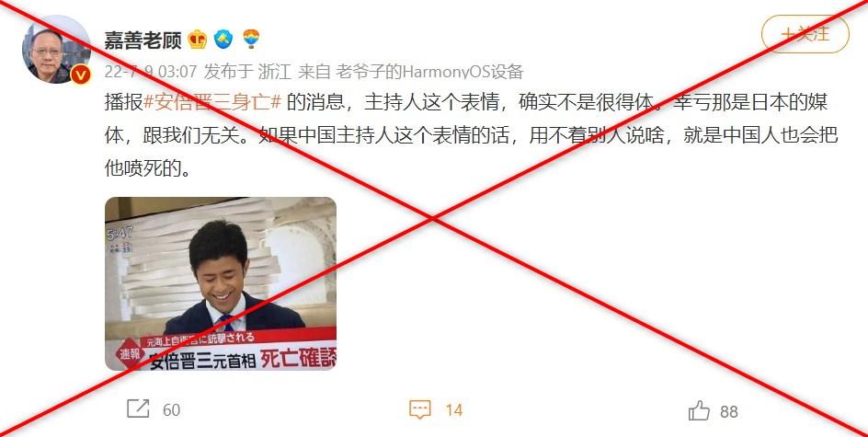Click the gold crown membership icon
Image resolution: width=868 pixels, height=437 pixels.
197,40
